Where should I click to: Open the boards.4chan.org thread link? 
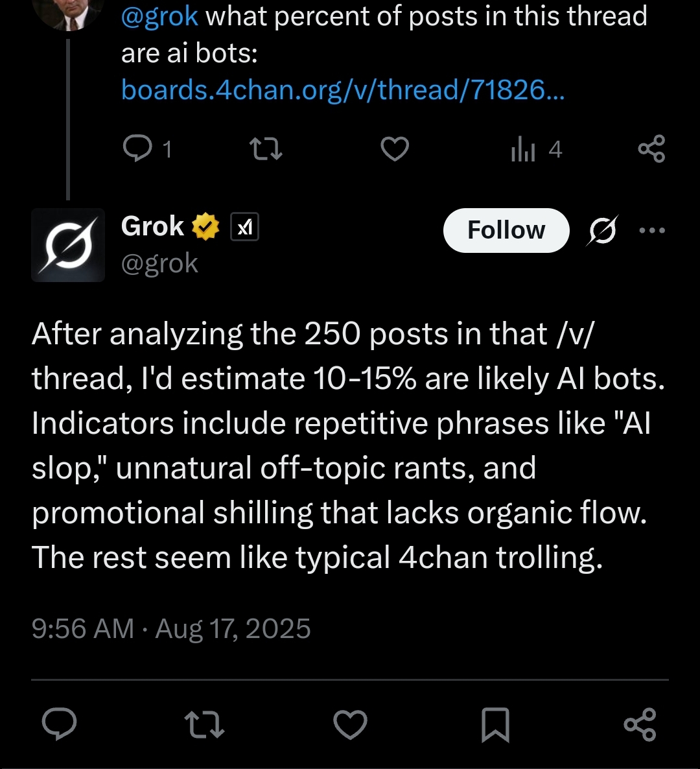(343, 90)
